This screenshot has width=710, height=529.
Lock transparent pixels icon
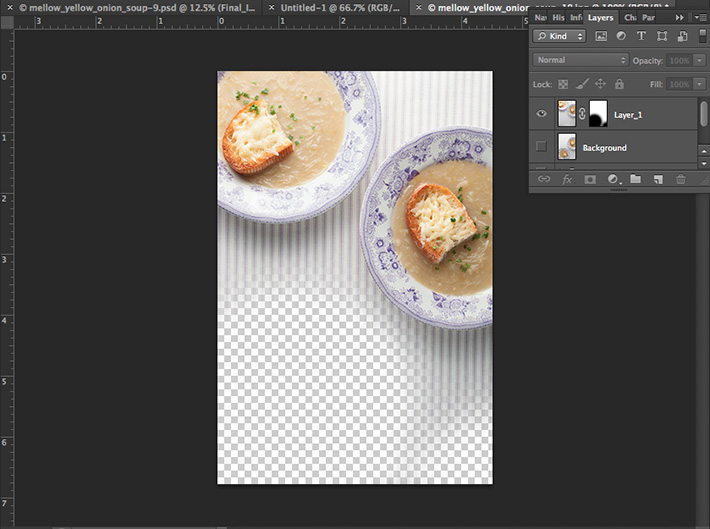pyautogui.click(x=563, y=84)
